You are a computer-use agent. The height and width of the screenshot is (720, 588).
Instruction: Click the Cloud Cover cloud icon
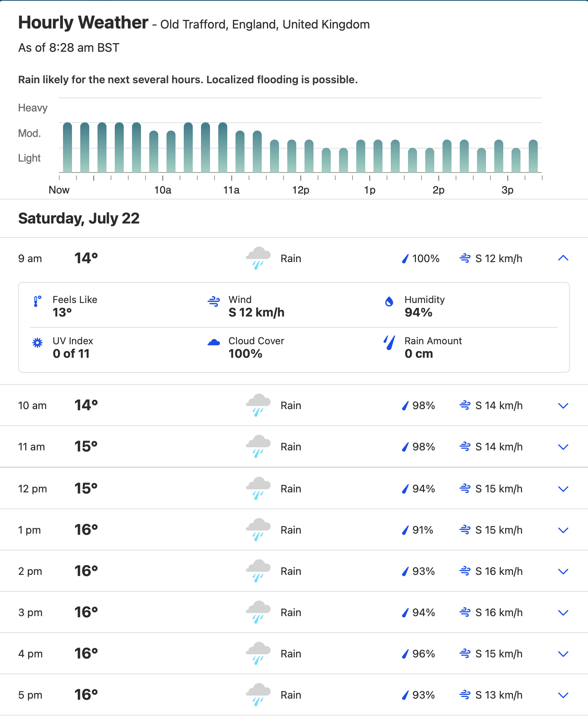point(214,342)
